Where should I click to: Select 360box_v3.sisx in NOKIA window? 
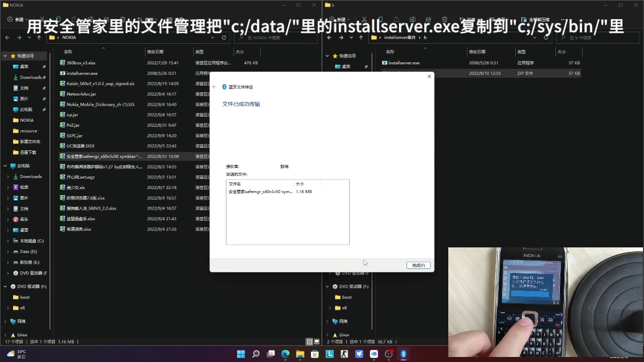(80, 63)
